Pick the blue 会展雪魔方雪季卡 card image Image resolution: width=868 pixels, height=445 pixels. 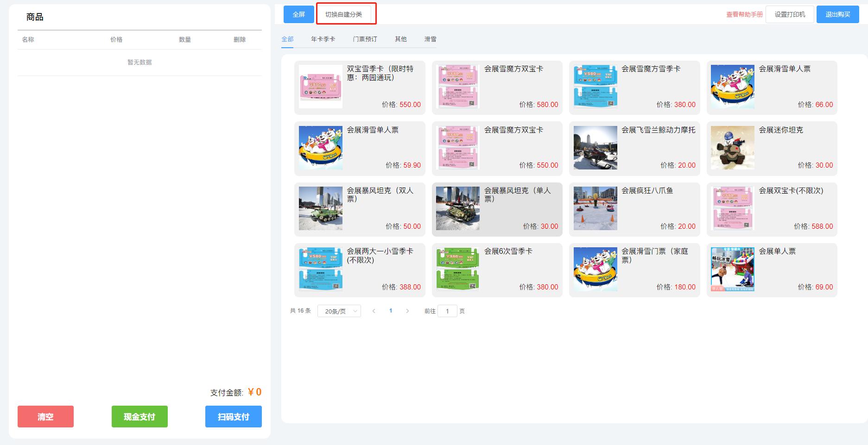point(595,87)
